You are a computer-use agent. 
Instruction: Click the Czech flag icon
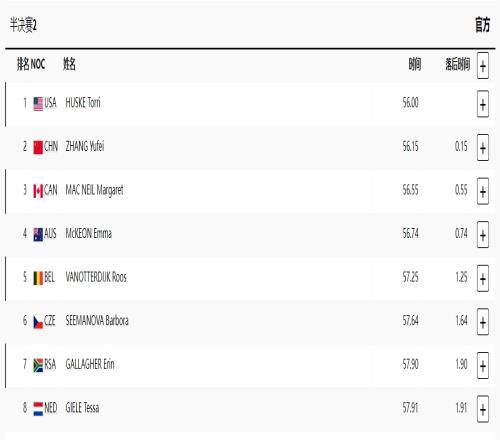[x=38, y=322]
